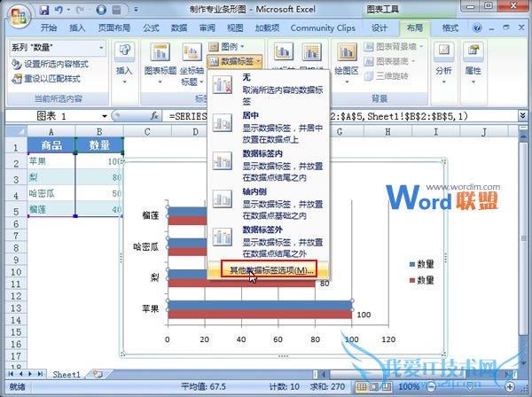This screenshot has width=532, height=397.
Task: Open the Insert (插入) group button
Action: (x=124, y=63)
